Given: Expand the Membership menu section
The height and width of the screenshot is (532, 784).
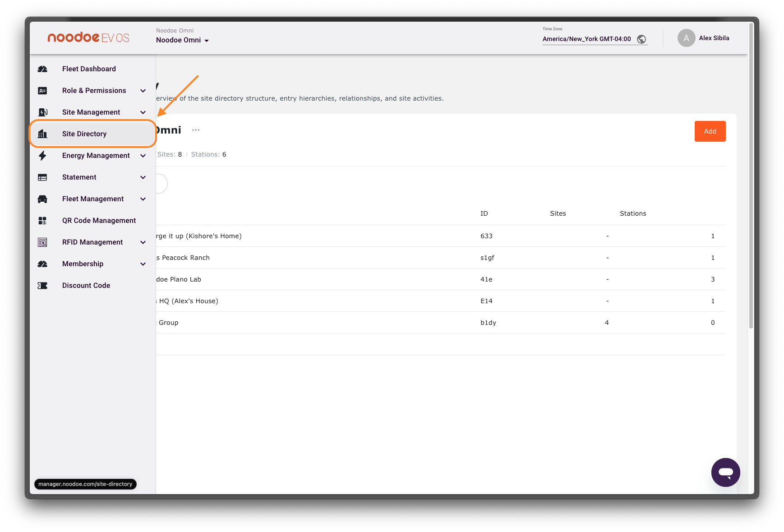Looking at the screenshot, I should [x=143, y=264].
